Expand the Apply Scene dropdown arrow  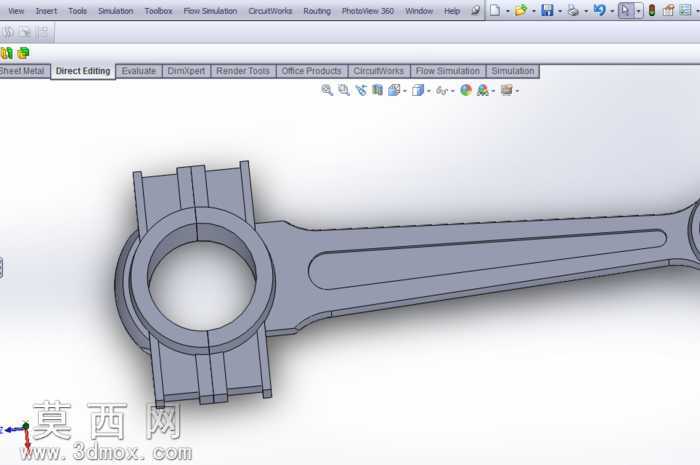pyautogui.click(x=493, y=91)
